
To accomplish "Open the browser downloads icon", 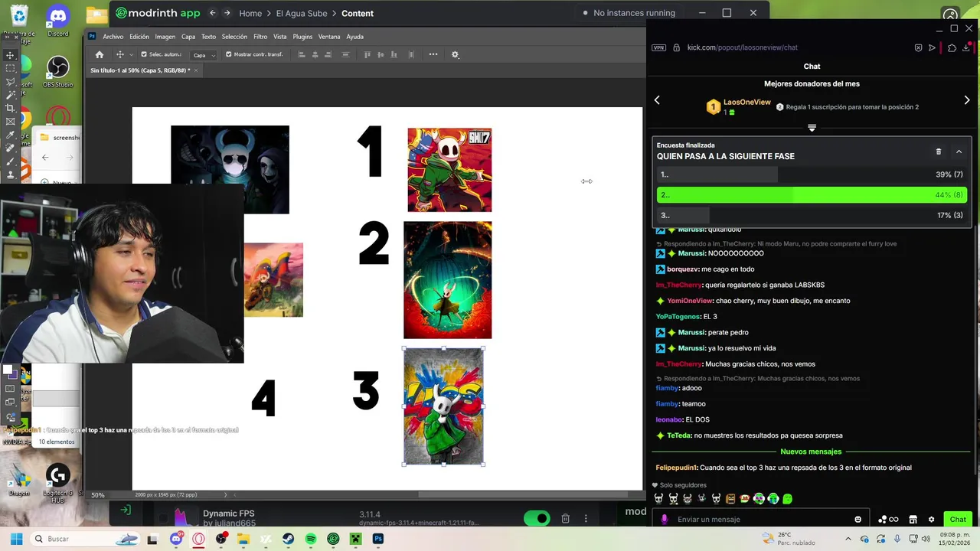I will (x=968, y=47).
